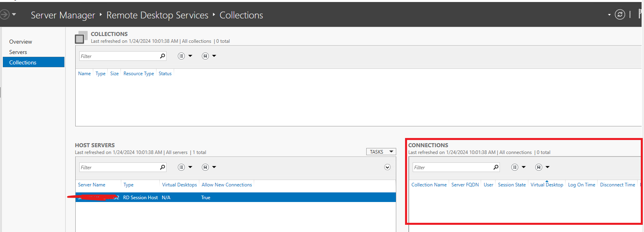Click save query icon in Collections panel
The image size is (644, 232).
pos(205,56)
